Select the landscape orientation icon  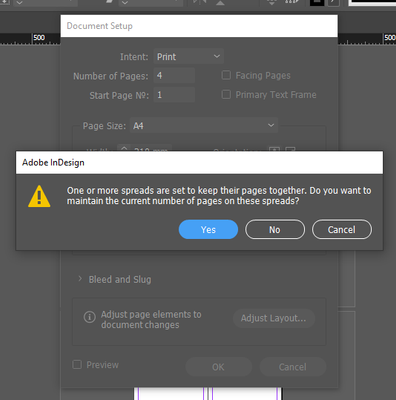pos(290,149)
